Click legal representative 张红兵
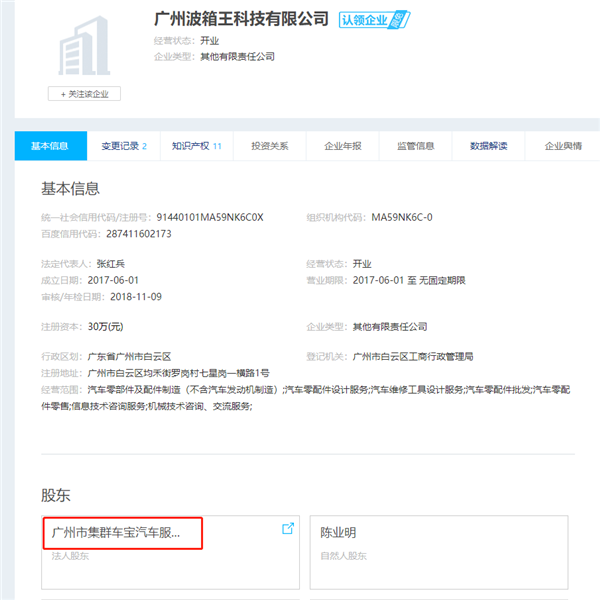 click(111, 264)
